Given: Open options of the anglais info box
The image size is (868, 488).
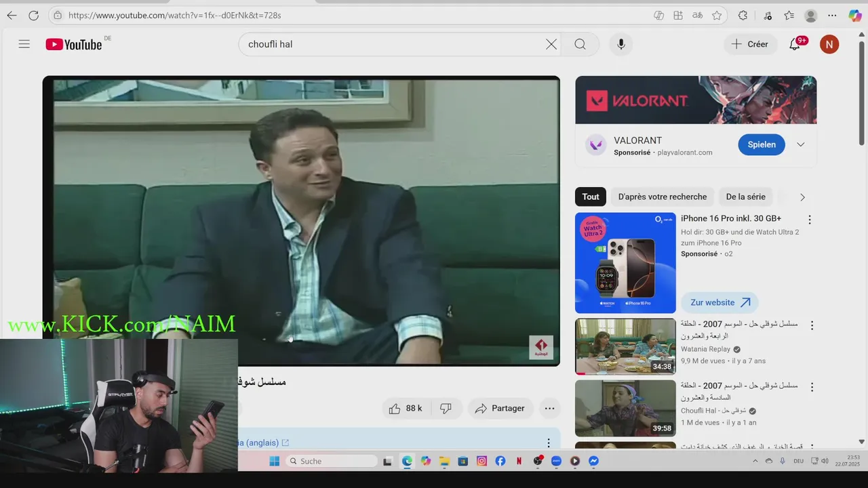Looking at the screenshot, I should point(549,443).
